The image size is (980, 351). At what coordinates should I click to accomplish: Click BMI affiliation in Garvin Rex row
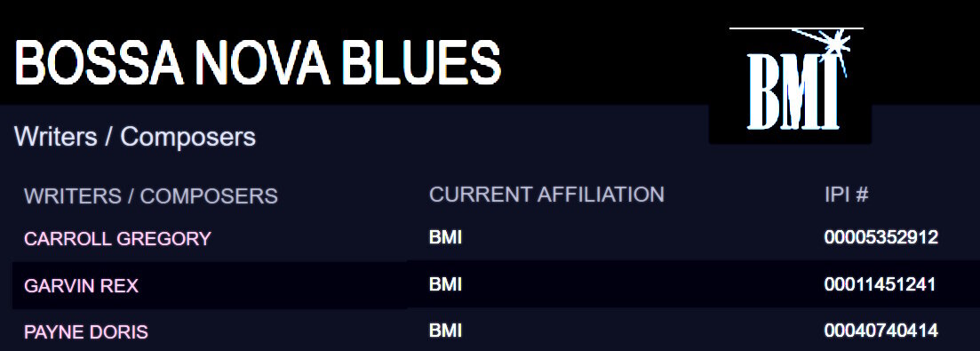coord(446,284)
